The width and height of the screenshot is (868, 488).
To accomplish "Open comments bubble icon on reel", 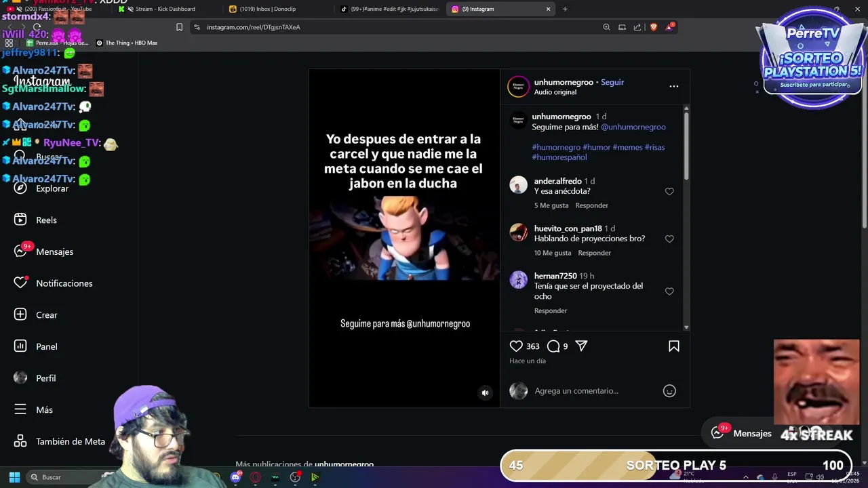I will 553,346.
